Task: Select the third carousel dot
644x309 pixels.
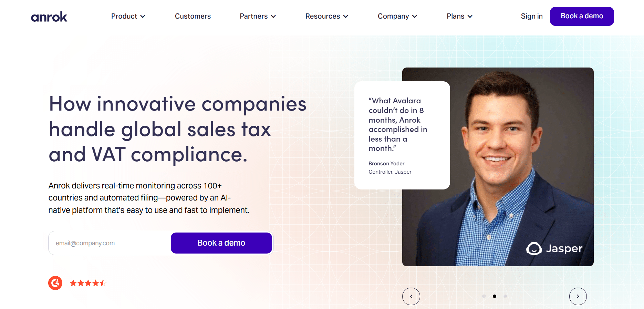Action: (x=505, y=296)
